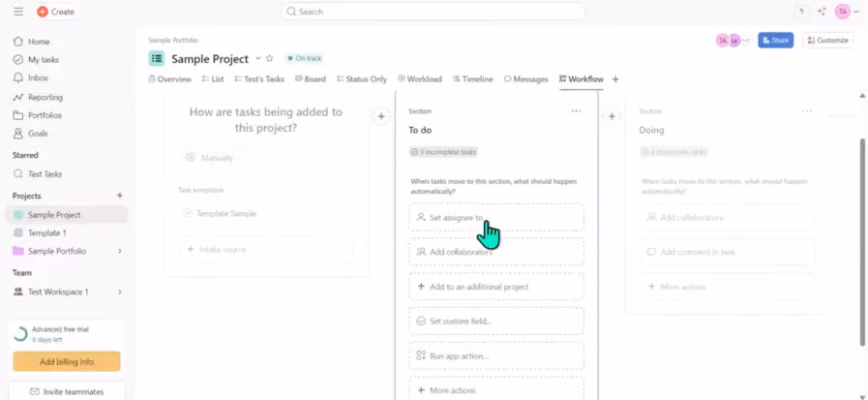
Task: Click into the Search field
Action: point(433,12)
